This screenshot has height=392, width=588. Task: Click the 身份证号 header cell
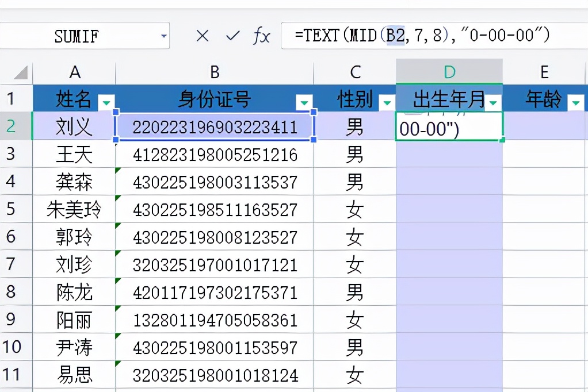(x=215, y=98)
